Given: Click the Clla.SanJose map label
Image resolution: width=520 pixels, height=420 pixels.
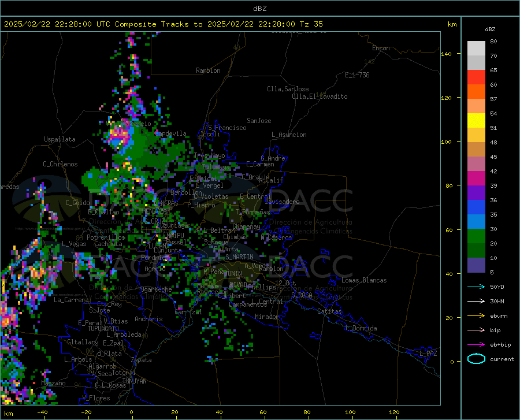Looking at the screenshot, I should click(x=288, y=89).
